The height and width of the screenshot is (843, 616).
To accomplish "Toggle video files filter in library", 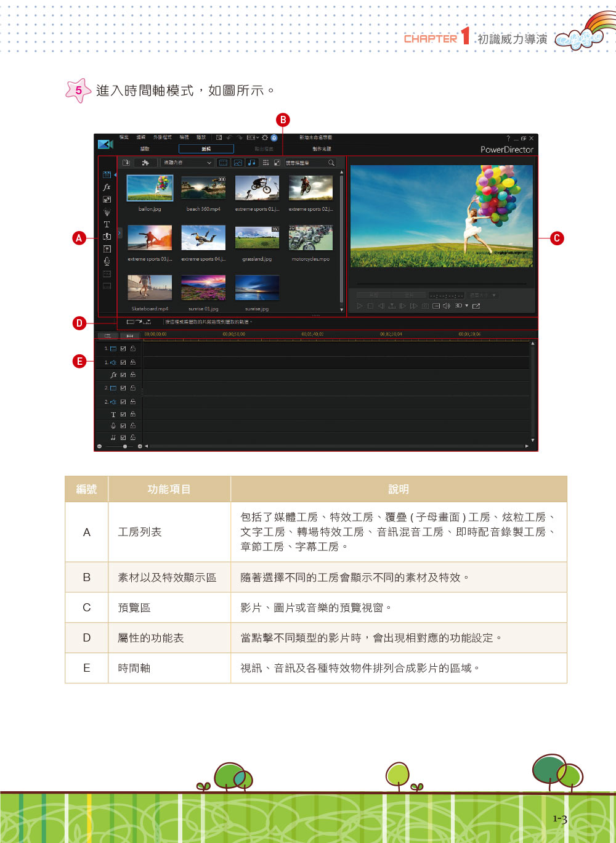I will click(223, 163).
